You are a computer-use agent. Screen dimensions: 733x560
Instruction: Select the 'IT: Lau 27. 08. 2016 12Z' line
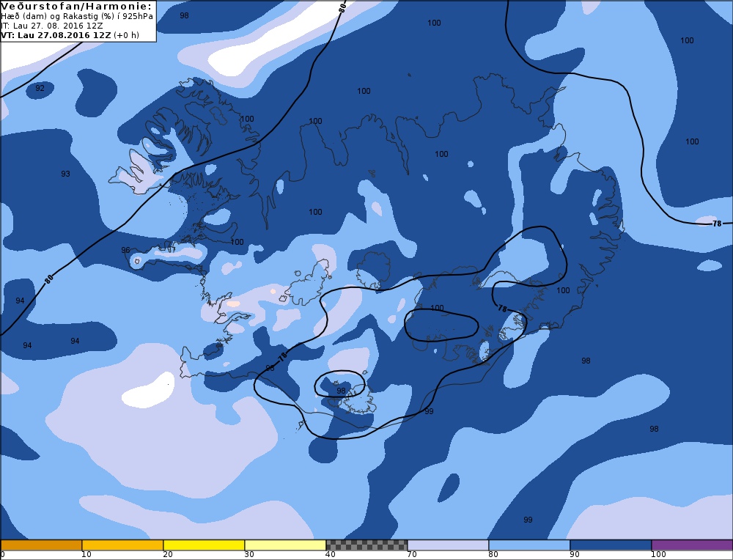point(52,26)
